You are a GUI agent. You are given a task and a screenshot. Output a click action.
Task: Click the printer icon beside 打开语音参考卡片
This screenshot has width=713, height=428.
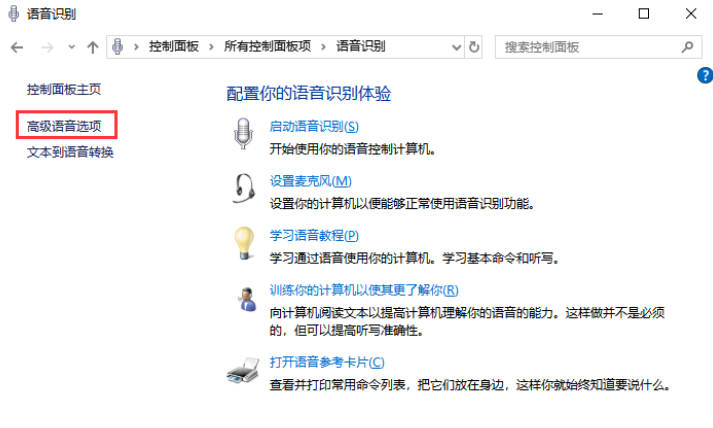pyautogui.click(x=242, y=370)
